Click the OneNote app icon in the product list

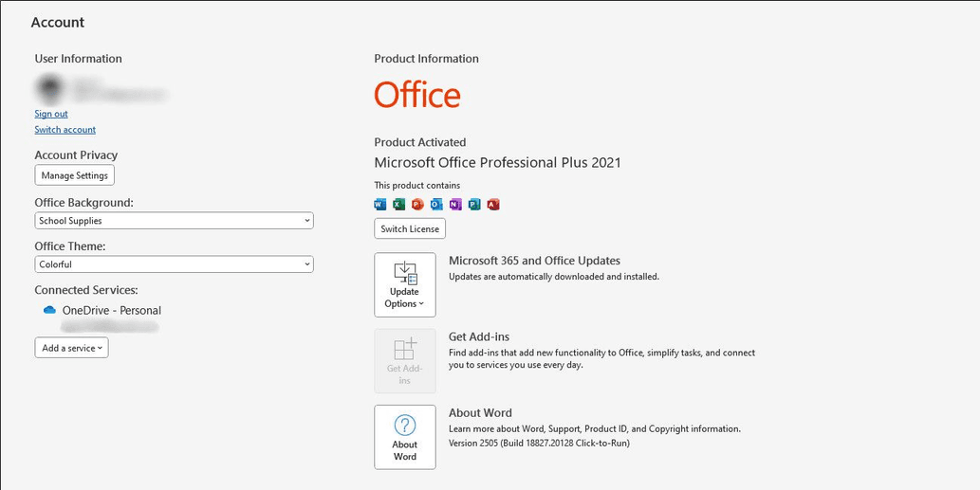455,204
